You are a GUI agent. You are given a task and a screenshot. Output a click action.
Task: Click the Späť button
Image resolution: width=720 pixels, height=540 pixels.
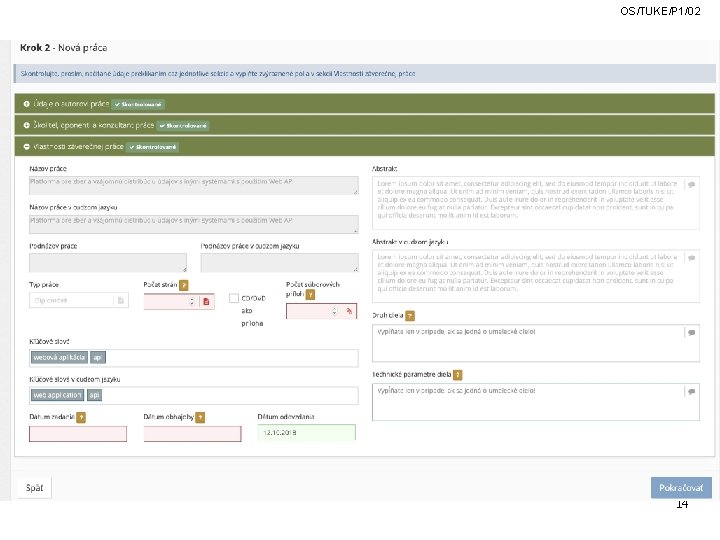34,488
